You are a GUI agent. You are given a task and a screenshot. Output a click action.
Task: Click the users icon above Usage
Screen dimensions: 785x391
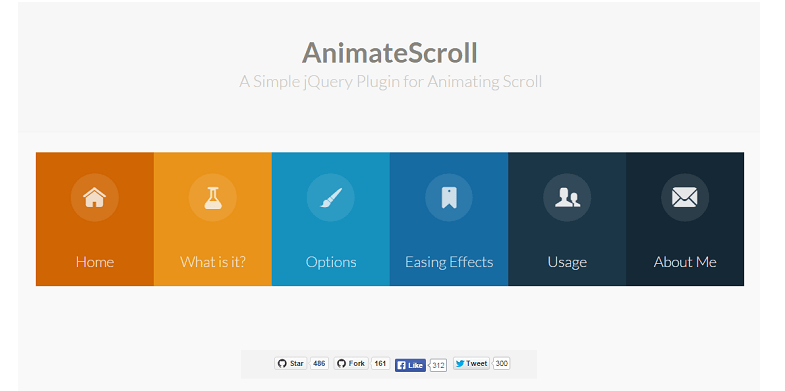pyautogui.click(x=567, y=197)
